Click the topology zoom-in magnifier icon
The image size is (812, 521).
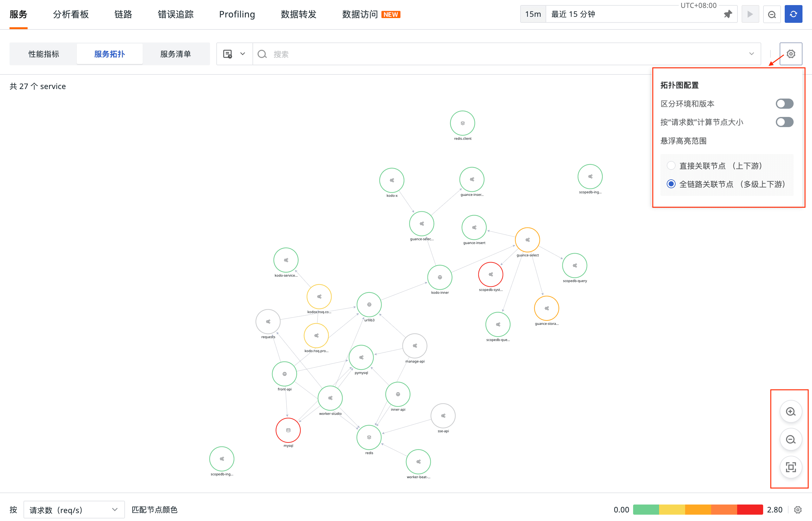coord(791,412)
